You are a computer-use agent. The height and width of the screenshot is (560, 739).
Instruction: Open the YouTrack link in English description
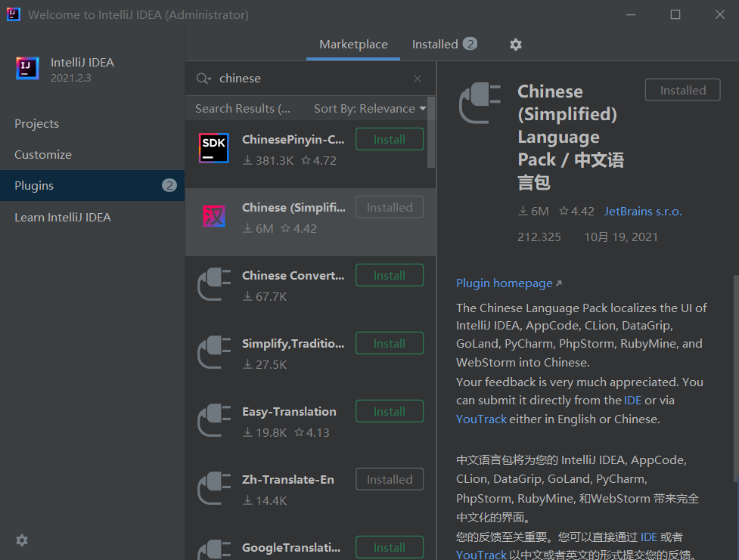click(481, 419)
